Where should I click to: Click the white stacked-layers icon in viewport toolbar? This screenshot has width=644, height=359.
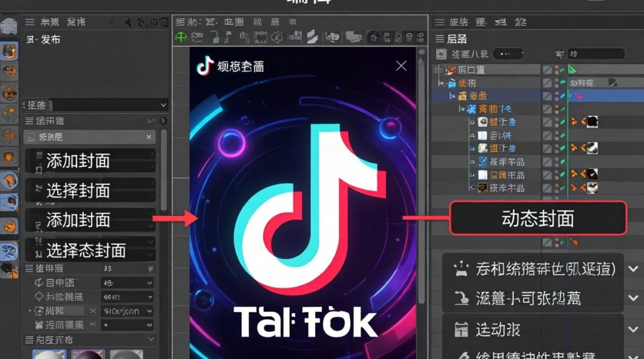(x=312, y=36)
